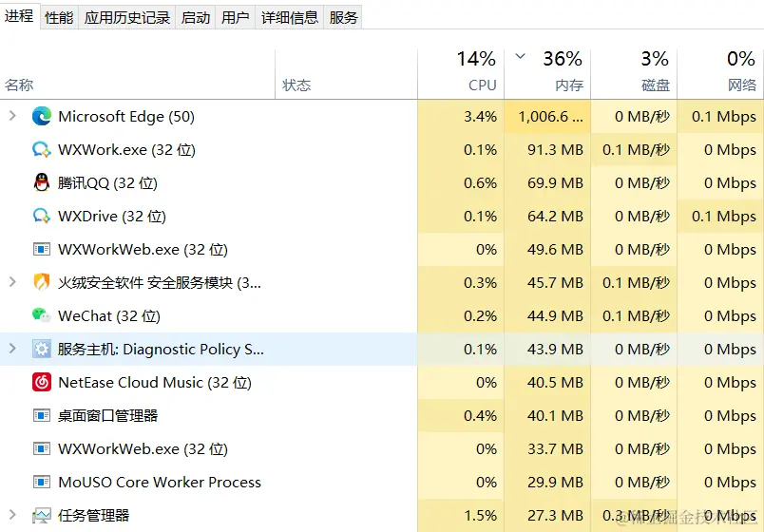Select the MoUSO Core Worker Process name
Image resolution: width=764 pixels, height=532 pixels.
point(160,483)
